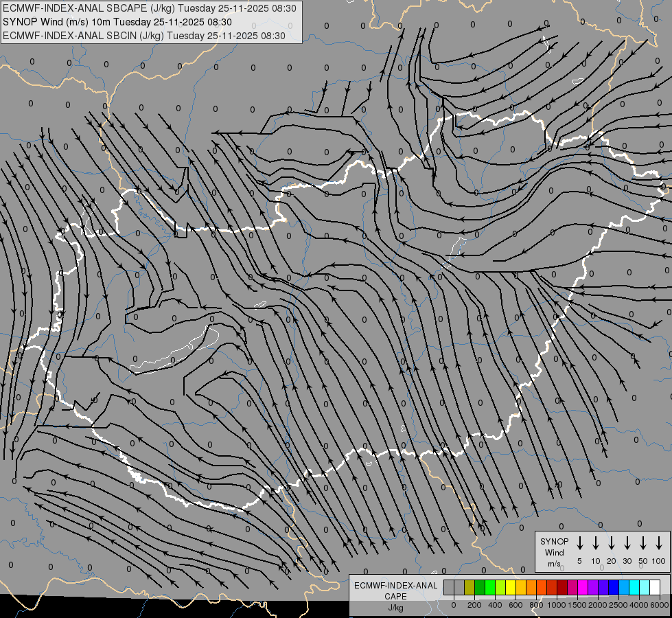Screen dimensions: 672x618
Task: Click the SYNOP Wind 10m title line
Action: [x=117, y=22]
